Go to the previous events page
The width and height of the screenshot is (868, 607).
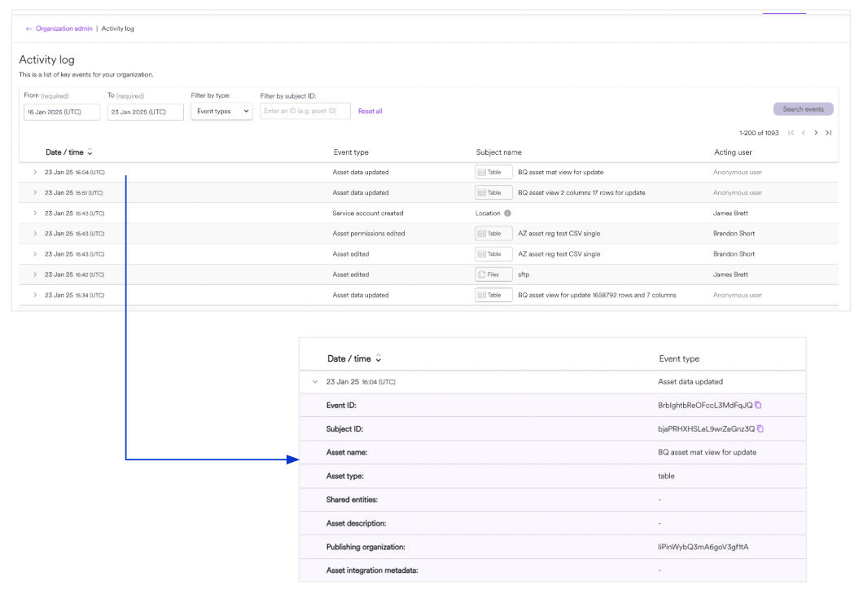[x=804, y=133]
